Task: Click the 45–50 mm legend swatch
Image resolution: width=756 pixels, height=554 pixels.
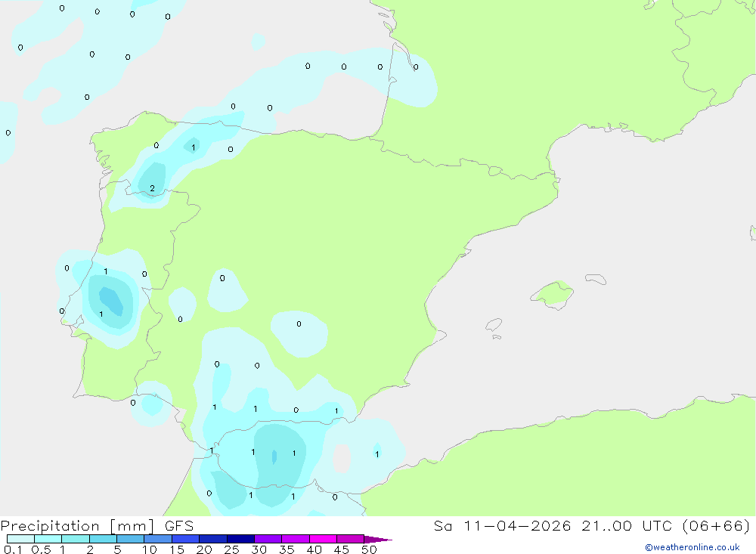Action: pyautogui.click(x=351, y=539)
